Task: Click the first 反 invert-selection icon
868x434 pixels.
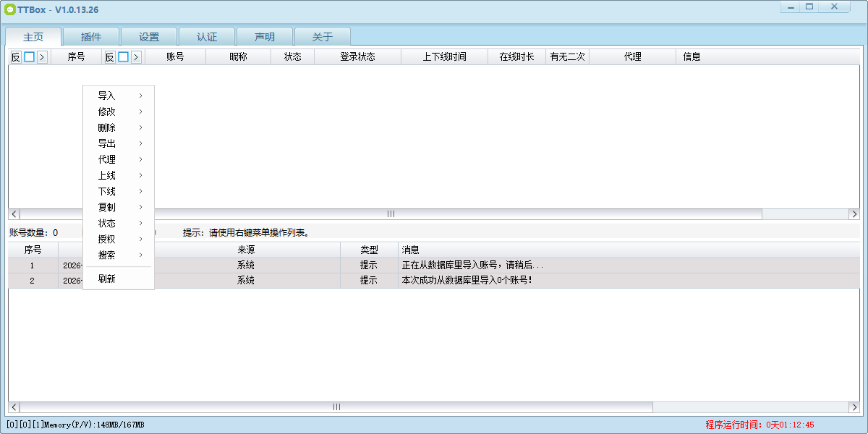Action: (x=16, y=57)
